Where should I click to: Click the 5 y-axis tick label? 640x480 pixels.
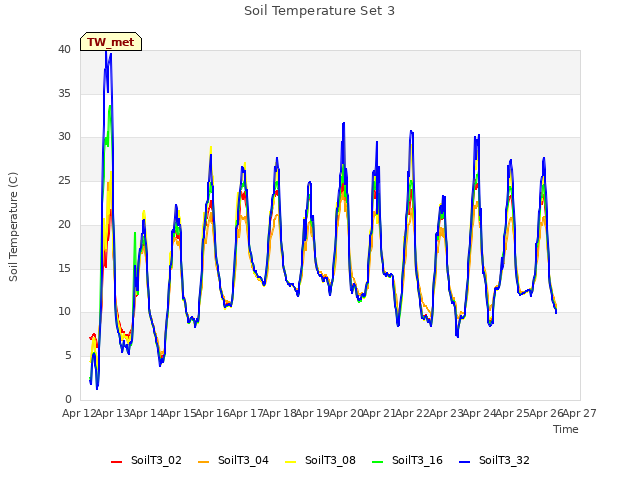[68, 356]
